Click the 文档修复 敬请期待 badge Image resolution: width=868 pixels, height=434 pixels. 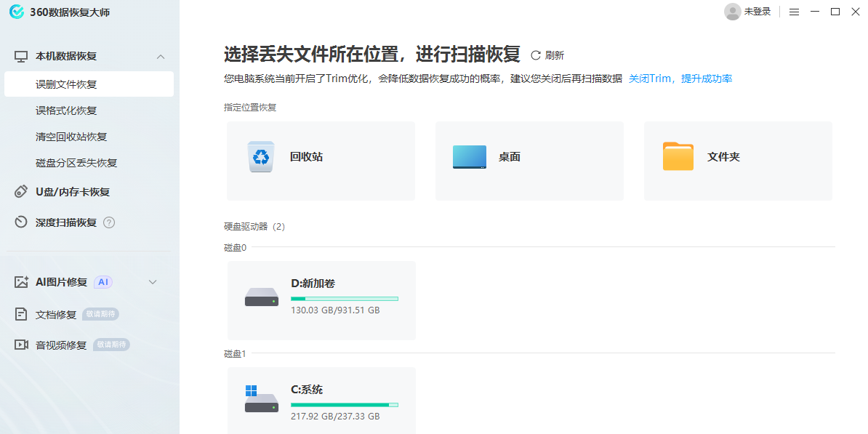pos(101,314)
